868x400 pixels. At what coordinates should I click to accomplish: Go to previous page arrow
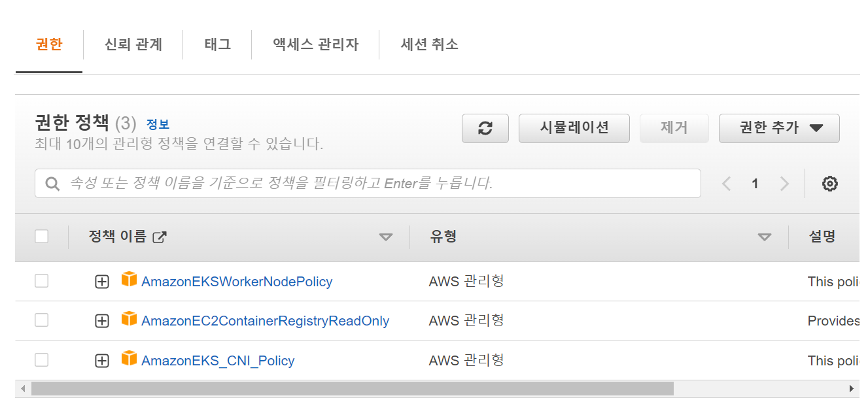click(x=726, y=184)
